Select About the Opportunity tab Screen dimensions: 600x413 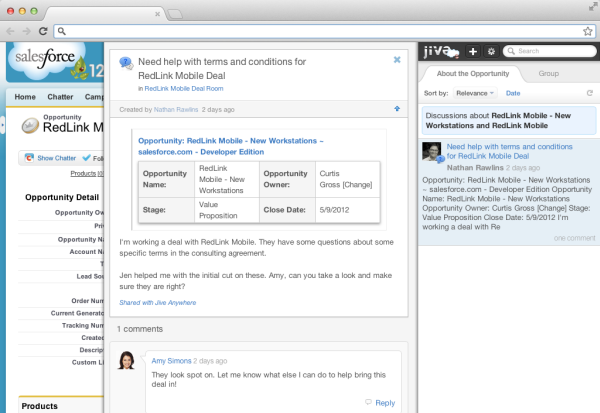(x=474, y=74)
